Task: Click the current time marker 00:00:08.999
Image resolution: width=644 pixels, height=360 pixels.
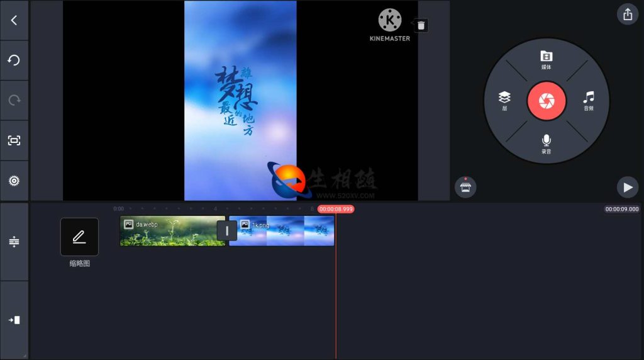Action: (336, 209)
